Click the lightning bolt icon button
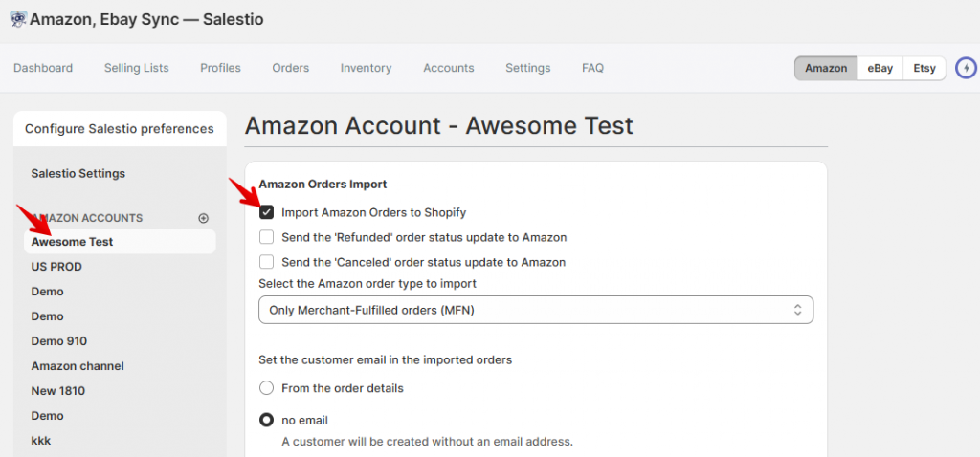 click(967, 68)
